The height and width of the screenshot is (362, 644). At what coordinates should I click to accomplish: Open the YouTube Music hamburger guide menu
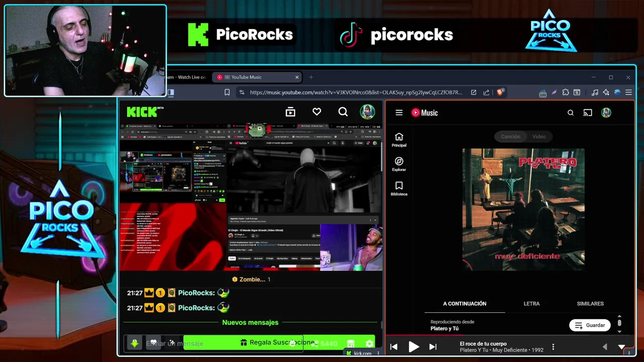[399, 113]
